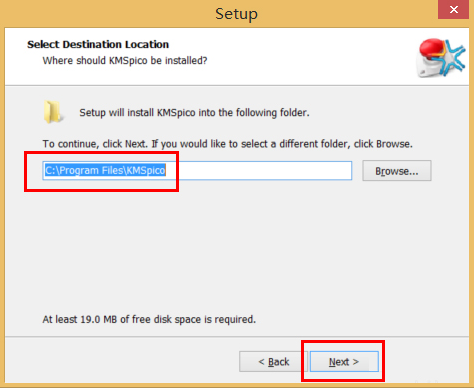Click the Setup title bar text
Image resolution: width=474 pixels, height=389 pixels.
click(x=236, y=14)
